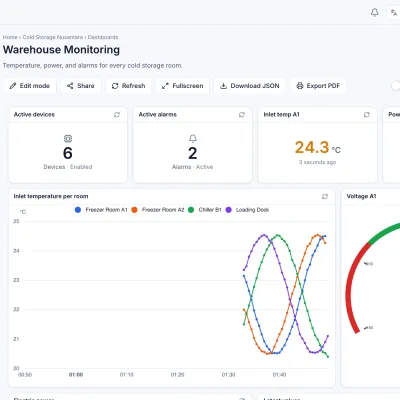This screenshot has width=400, height=400.
Task: Click the active alarms count 2
Action: pyautogui.click(x=193, y=153)
